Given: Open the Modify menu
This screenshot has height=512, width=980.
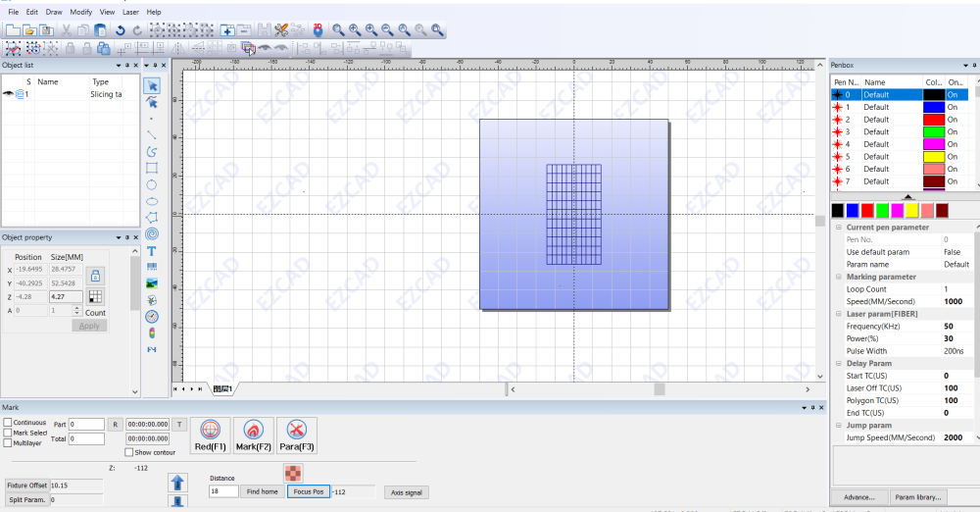Looking at the screenshot, I should 81,12.
